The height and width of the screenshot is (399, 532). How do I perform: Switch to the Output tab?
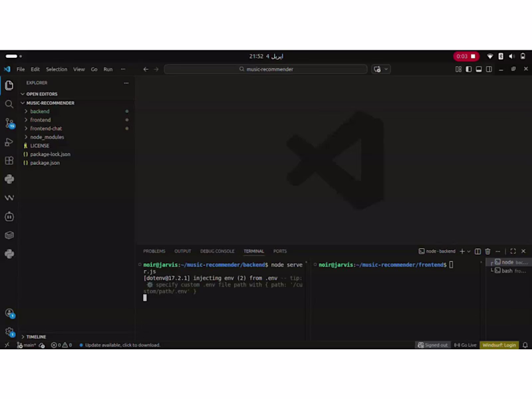(x=182, y=251)
